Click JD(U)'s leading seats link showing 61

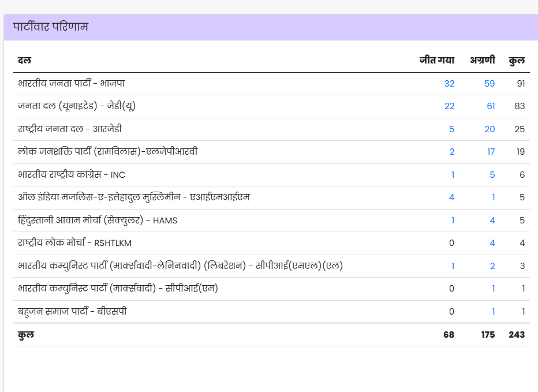(x=490, y=106)
